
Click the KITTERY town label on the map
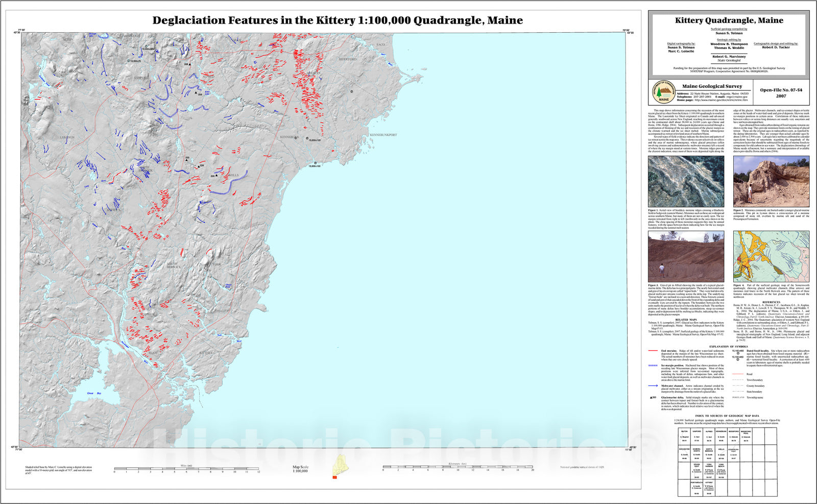(205, 353)
